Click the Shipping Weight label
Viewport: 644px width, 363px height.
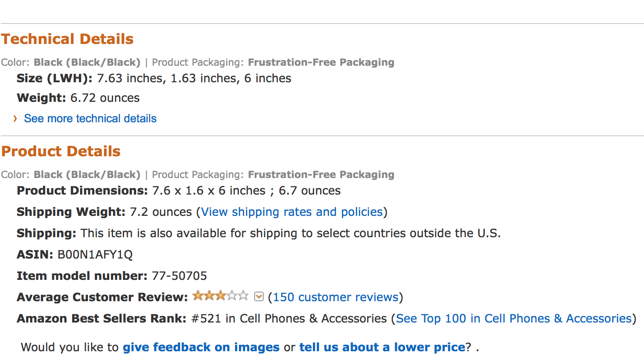point(71,212)
